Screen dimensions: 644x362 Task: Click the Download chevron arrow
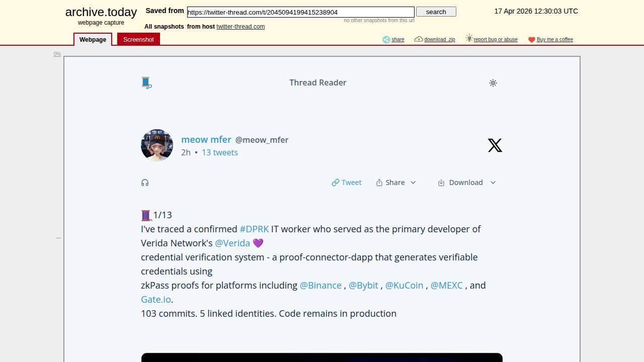click(493, 183)
